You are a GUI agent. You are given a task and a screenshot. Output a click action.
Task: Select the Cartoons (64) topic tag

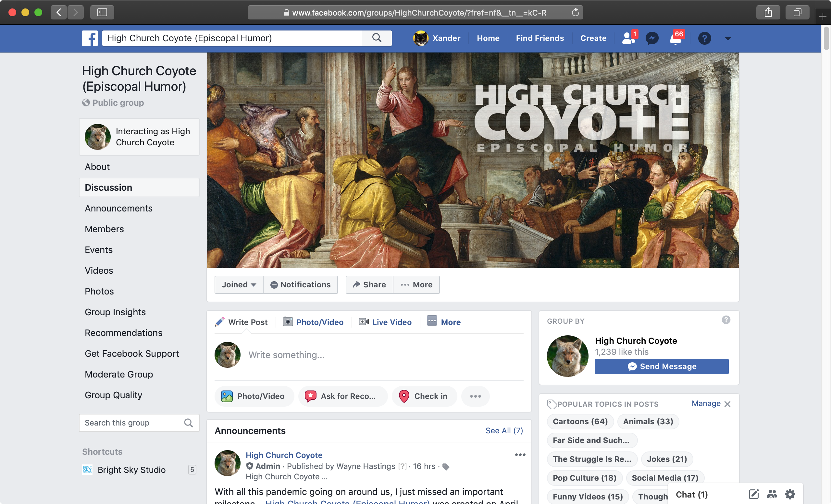coord(580,422)
